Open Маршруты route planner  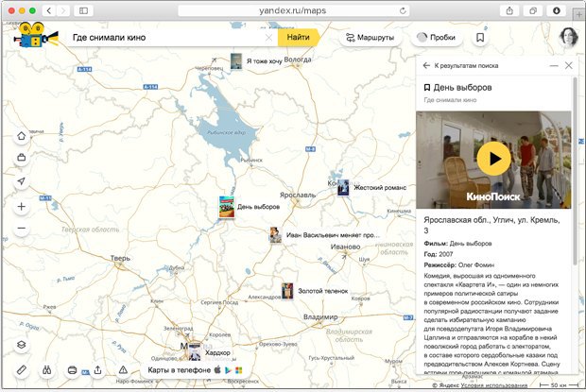[370, 38]
